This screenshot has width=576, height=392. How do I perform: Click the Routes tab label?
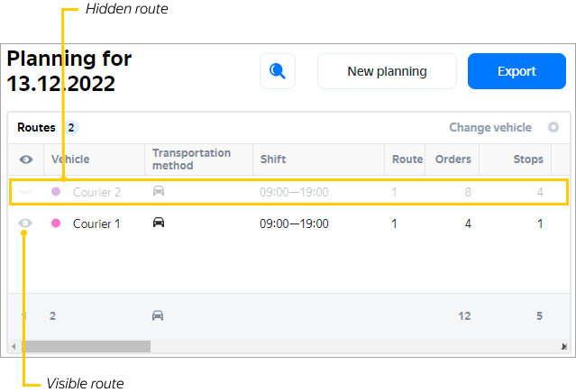[36, 127]
